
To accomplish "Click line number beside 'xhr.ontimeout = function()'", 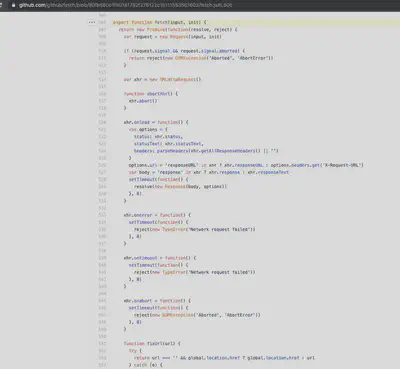I will coord(102,258).
